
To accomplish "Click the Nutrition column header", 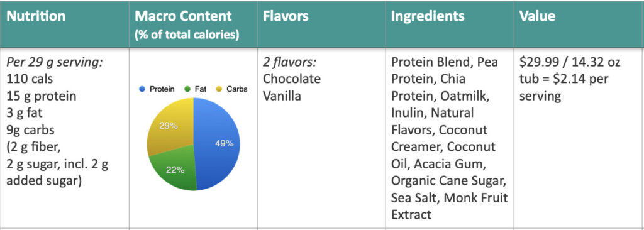I will point(36,16).
